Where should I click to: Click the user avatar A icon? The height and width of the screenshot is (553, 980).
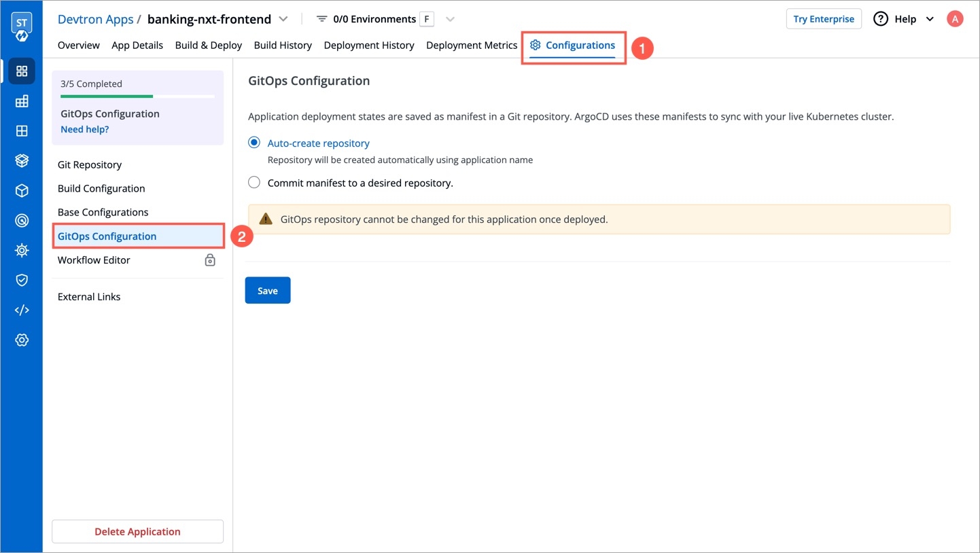(955, 19)
